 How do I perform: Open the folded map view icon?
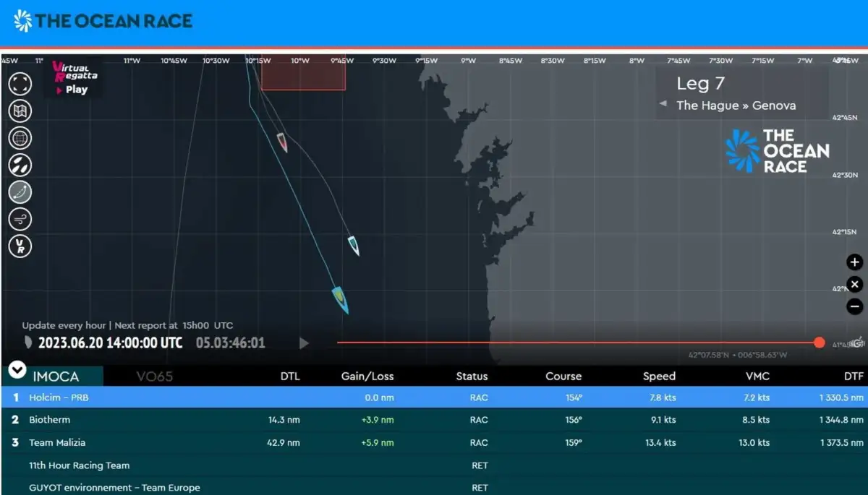(x=20, y=111)
